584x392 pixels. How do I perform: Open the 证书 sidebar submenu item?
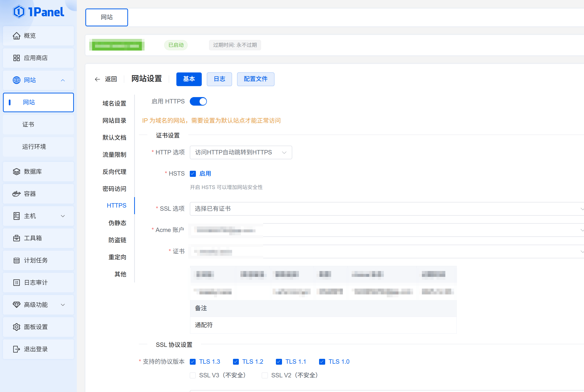[39, 124]
